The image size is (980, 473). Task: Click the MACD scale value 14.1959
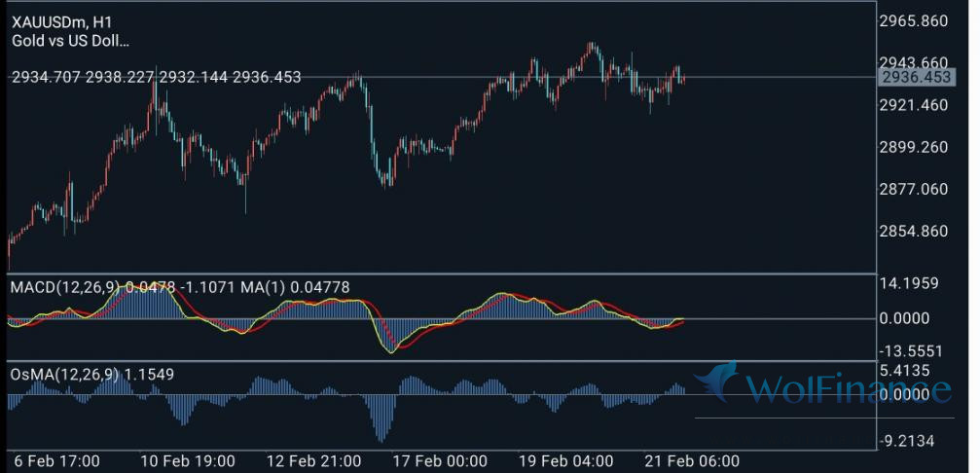[x=909, y=284]
